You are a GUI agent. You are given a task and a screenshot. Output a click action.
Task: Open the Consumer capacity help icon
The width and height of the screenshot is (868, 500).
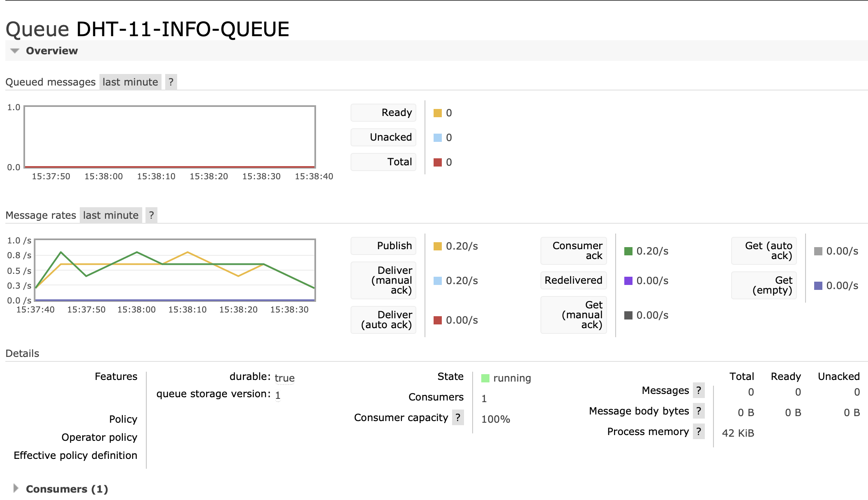click(x=458, y=417)
